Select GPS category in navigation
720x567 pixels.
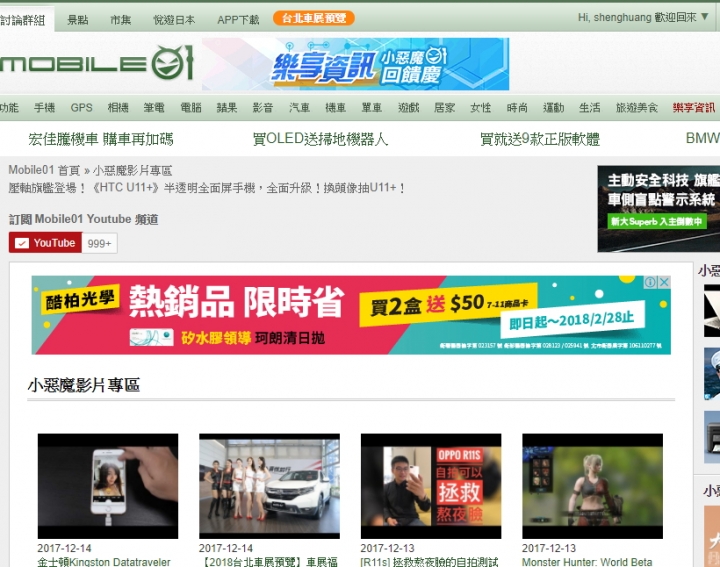[81, 107]
